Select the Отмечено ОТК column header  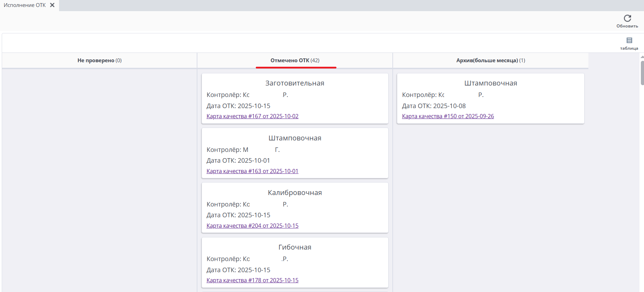pos(295,60)
